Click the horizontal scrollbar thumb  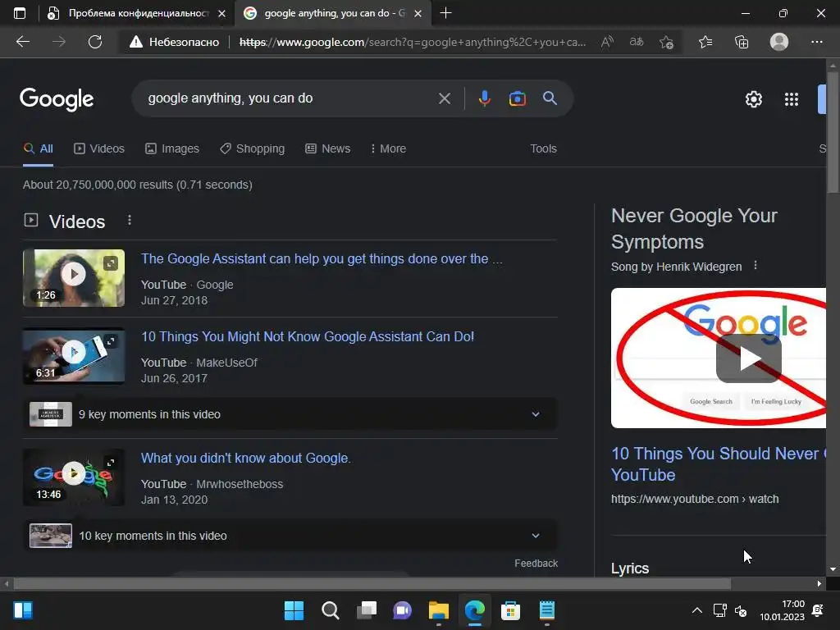point(372,583)
